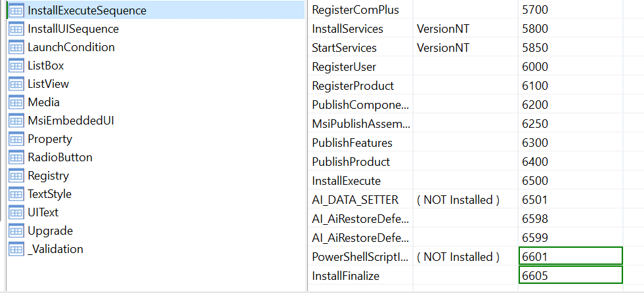Click the Registry table icon
This screenshot has width=644, height=293.
click(x=16, y=176)
